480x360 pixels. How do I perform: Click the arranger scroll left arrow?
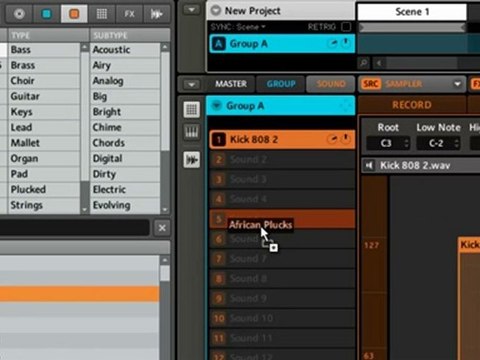click(379, 63)
